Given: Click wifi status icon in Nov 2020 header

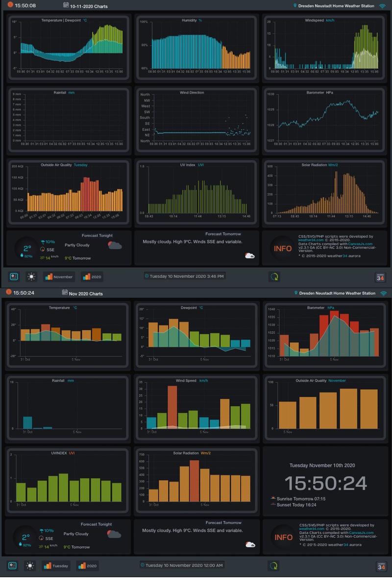Looking at the screenshot, I should coord(384,293).
